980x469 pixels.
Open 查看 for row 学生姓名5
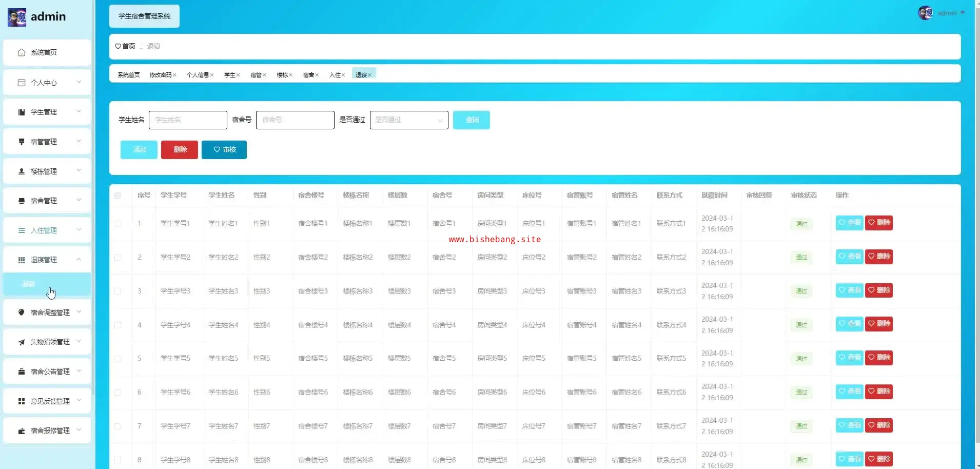coord(850,358)
